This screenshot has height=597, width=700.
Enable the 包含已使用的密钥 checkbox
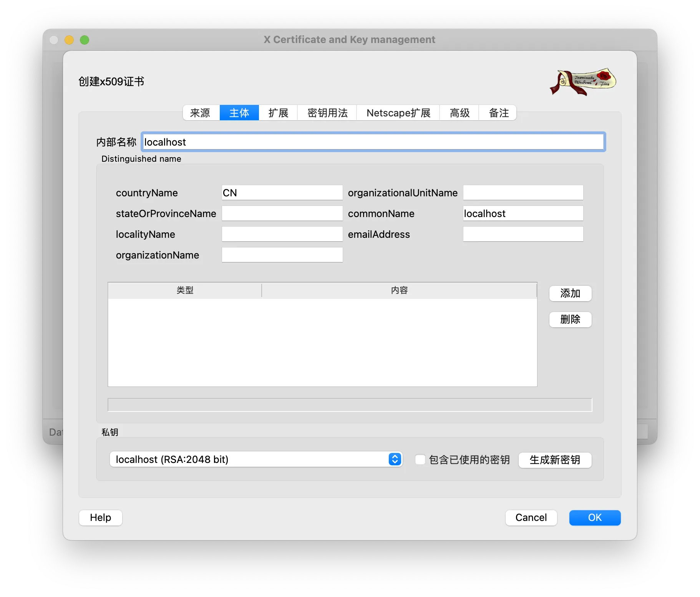click(x=420, y=459)
